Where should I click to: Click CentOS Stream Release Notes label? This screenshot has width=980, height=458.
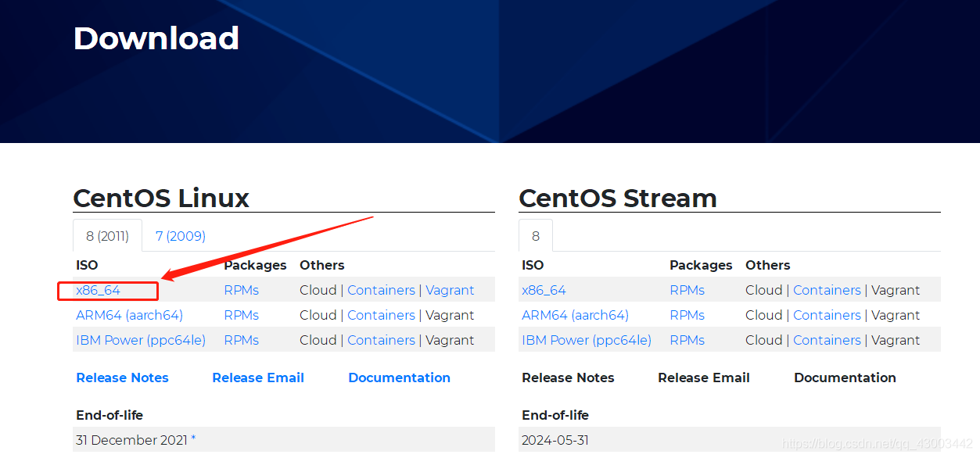coord(568,377)
